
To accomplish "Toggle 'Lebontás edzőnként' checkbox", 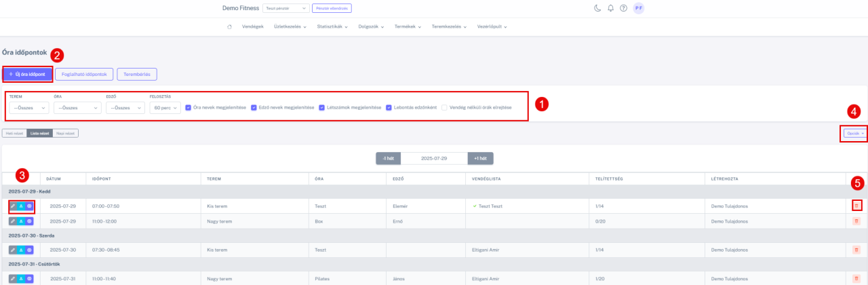I will click(389, 107).
